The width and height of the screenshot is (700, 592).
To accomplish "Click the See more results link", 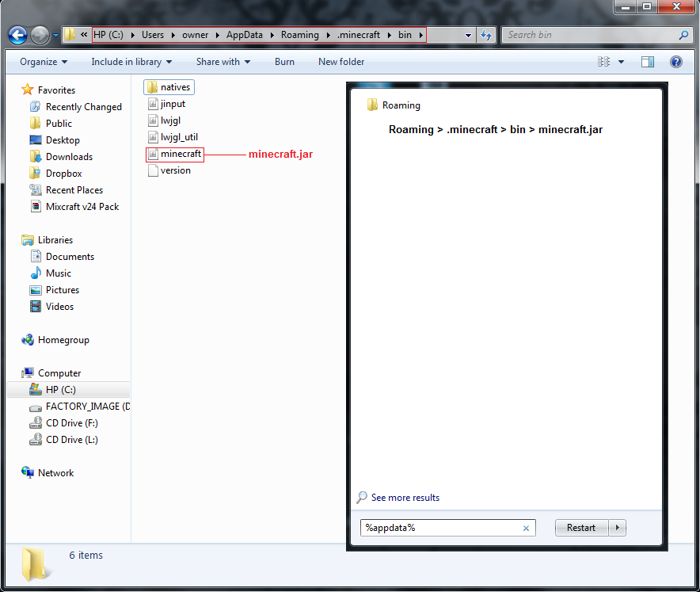I will pyautogui.click(x=404, y=497).
